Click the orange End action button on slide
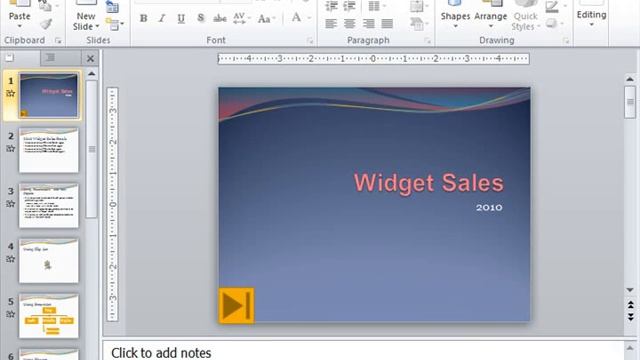Image resolution: width=640 pixels, height=360 pixels. pyautogui.click(x=236, y=306)
